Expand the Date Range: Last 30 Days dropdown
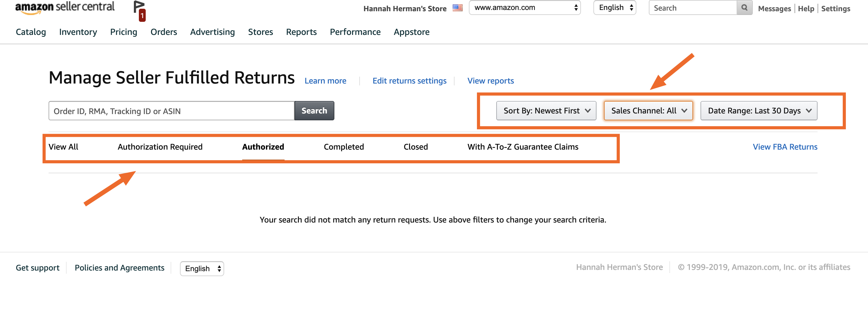 point(758,111)
